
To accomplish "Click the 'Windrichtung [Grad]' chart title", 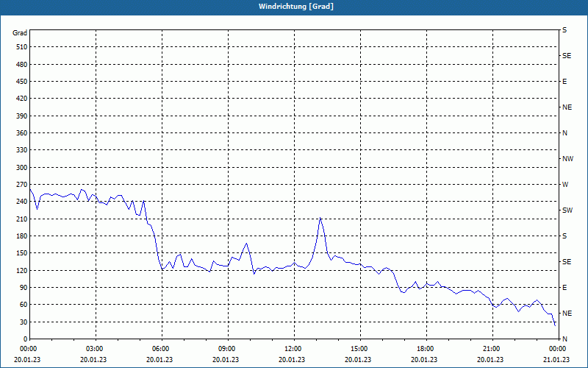I will point(296,7).
